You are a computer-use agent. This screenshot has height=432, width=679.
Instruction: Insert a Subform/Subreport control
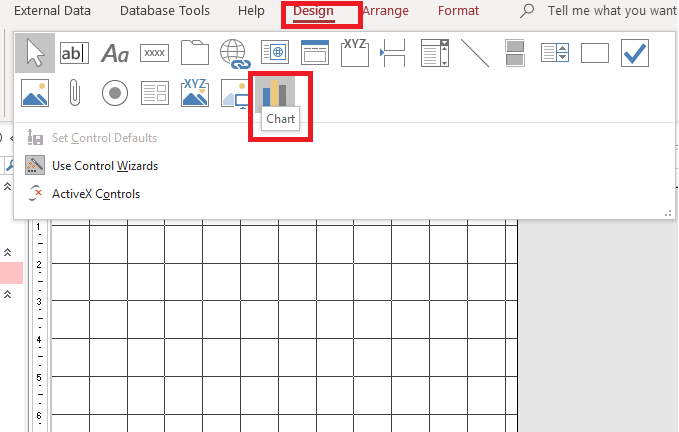click(x=155, y=93)
